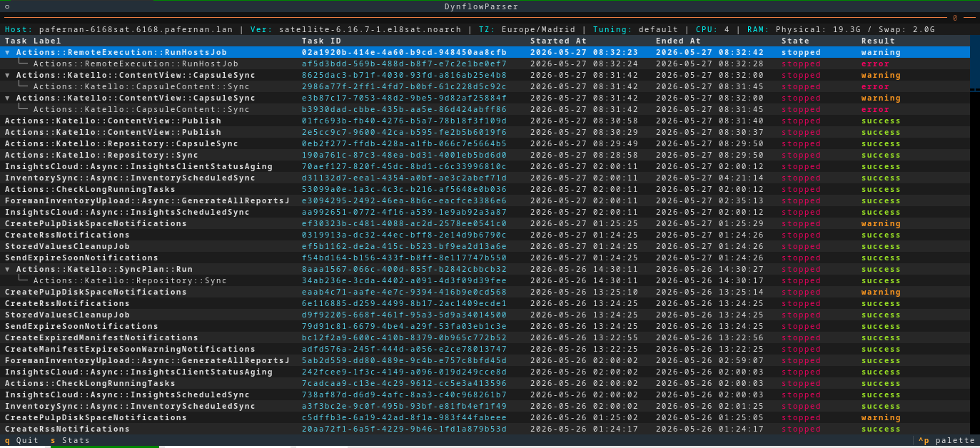Image resolution: width=980 pixels, height=448 pixels.
Task: Collapse the Actions::Katello::SyncPlan::Run row
Action: 8,269
